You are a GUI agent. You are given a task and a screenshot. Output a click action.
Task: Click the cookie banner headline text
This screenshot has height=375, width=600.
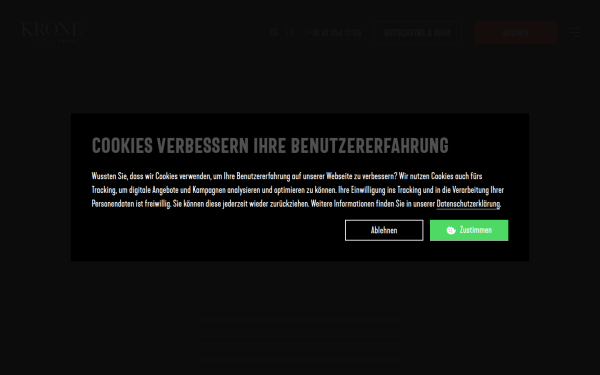pyautogui.click(x=270, y=146)
